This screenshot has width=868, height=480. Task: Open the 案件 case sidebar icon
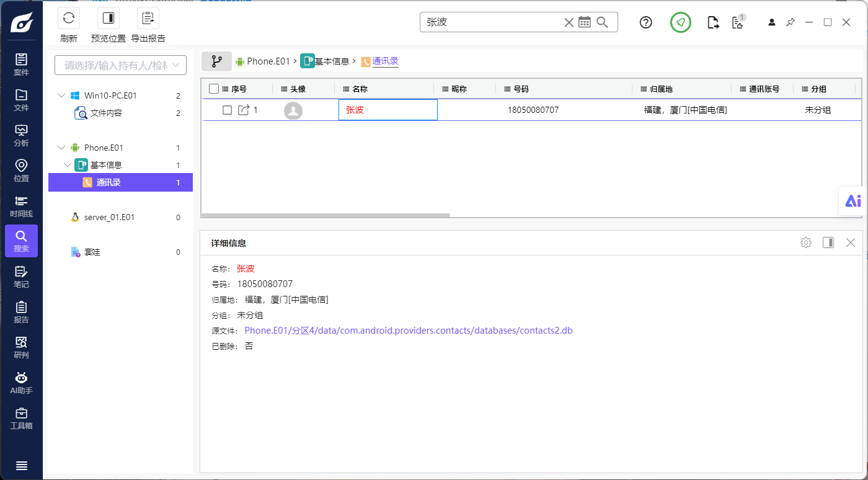[x=21, y=64]
